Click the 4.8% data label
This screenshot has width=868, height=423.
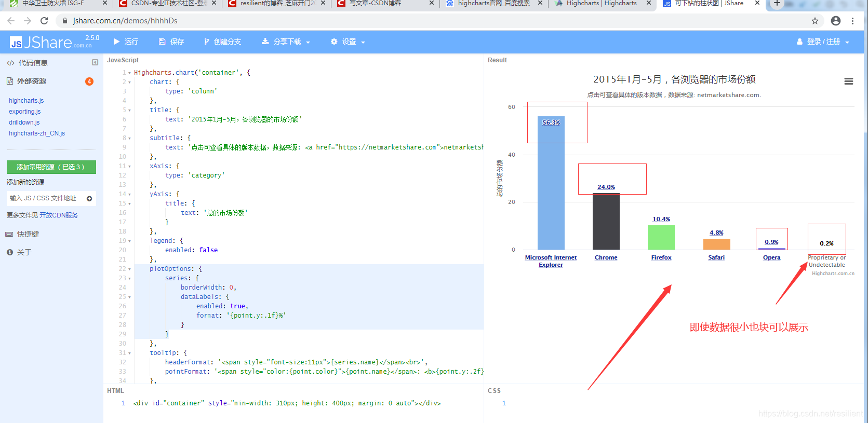[717, 233]
